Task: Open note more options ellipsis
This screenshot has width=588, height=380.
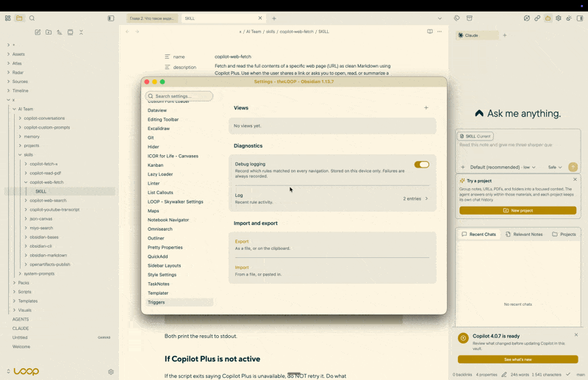Action: pyautogui.click(x=440, y=32)
